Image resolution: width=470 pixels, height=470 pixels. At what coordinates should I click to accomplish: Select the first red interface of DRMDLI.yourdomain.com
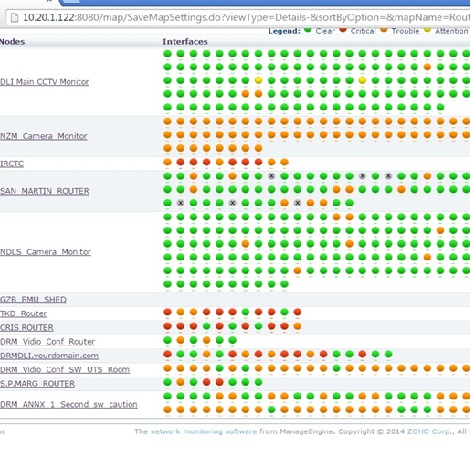pos(167,354)
